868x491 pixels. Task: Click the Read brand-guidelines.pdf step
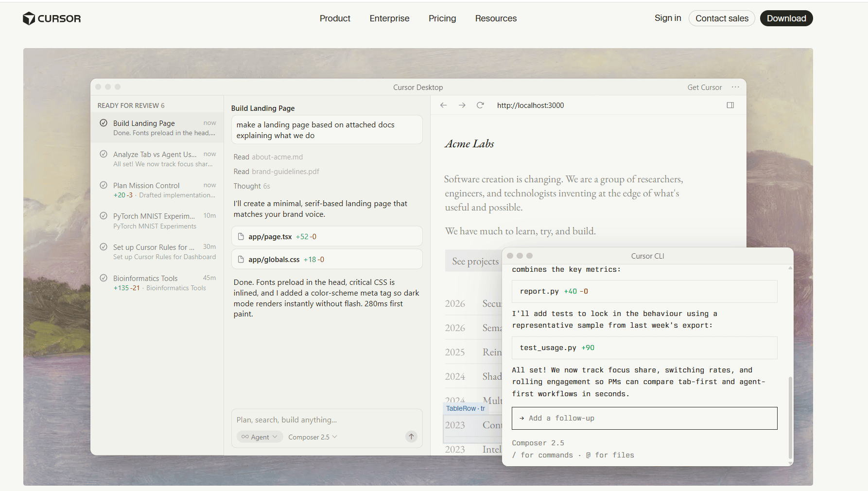click(x=276, y=172)
